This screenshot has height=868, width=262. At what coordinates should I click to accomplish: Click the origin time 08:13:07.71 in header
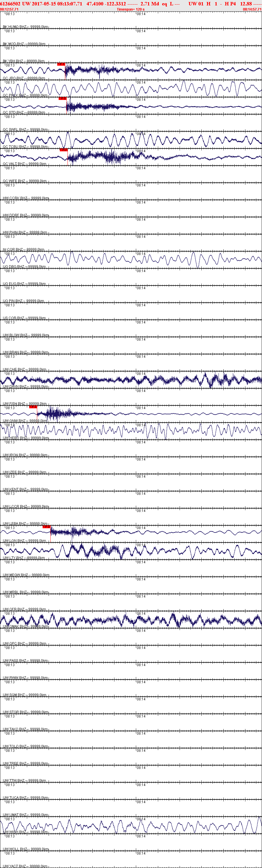[x=70, y=4]
